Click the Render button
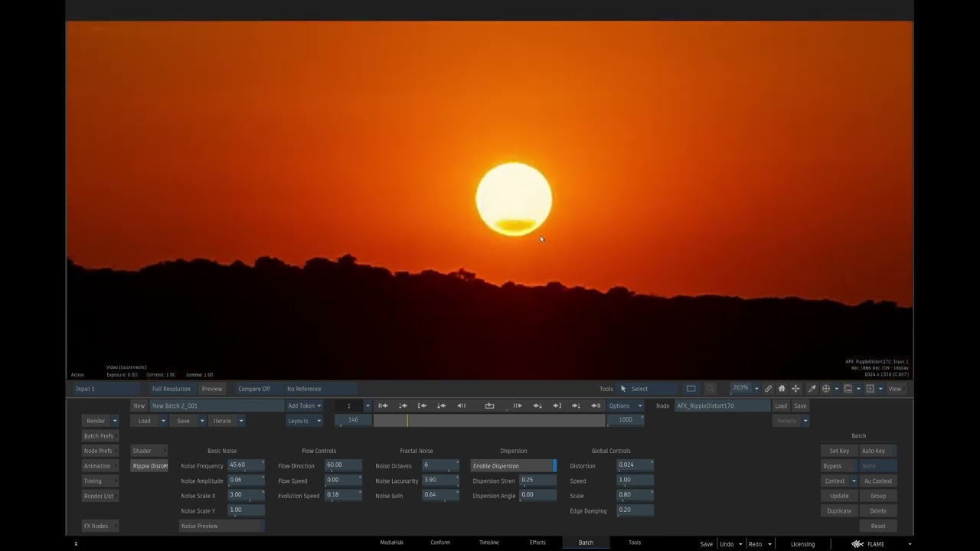This screenshot has height=551, width=980. pyautogui.click(x=96, y=421)
